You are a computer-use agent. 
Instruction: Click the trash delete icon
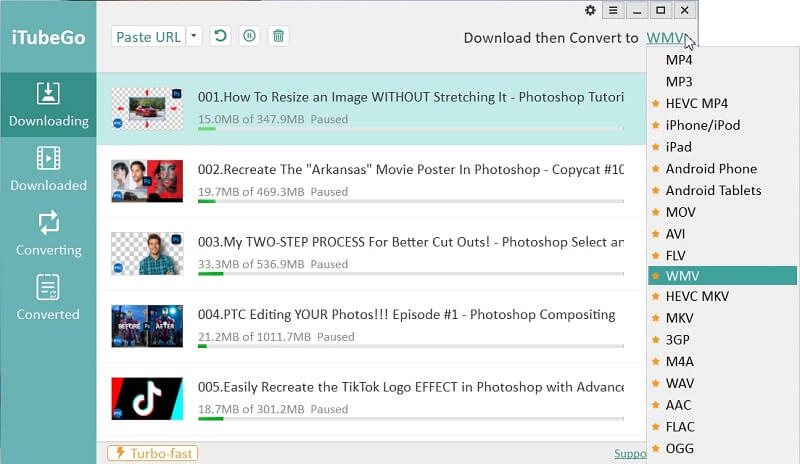point(278,36)
